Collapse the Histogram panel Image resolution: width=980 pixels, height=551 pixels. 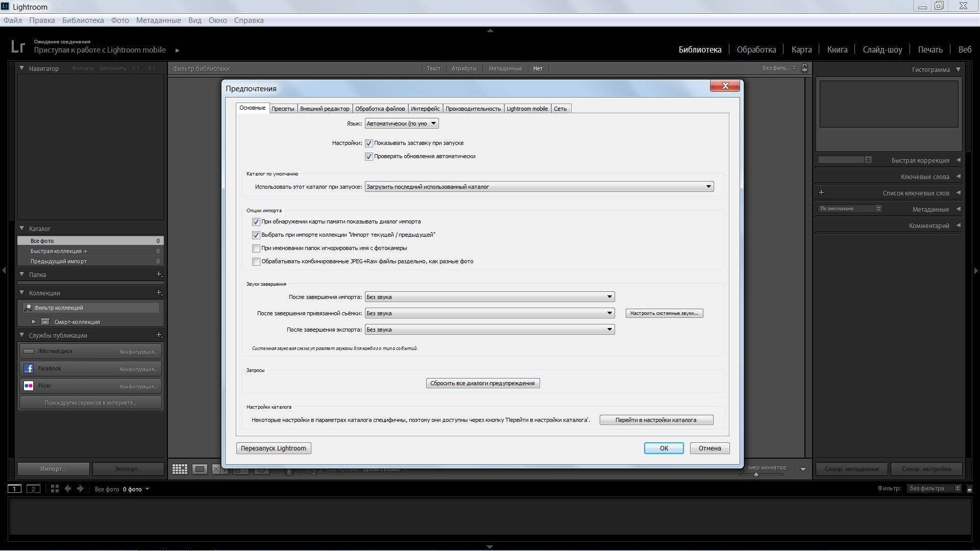click(958, 69)
